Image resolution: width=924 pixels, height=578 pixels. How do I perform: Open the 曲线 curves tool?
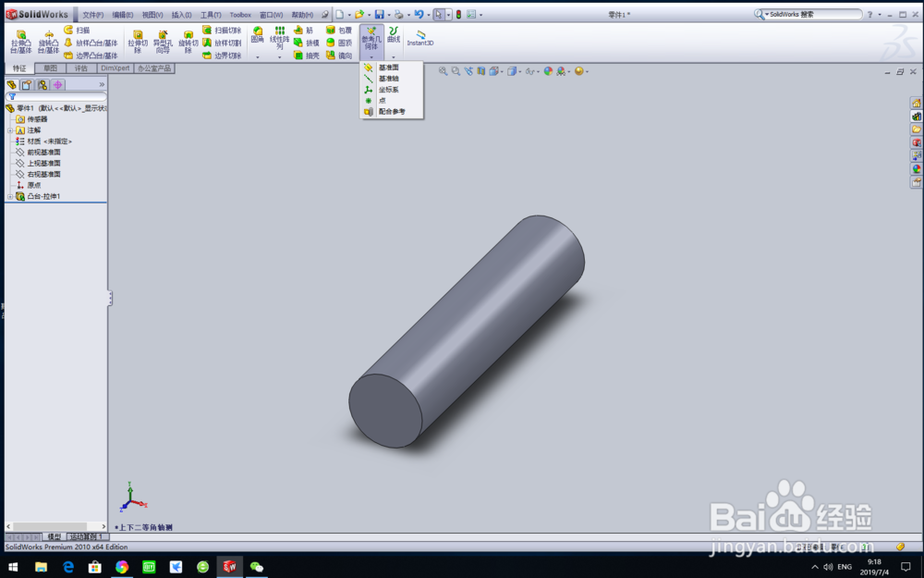394,35
